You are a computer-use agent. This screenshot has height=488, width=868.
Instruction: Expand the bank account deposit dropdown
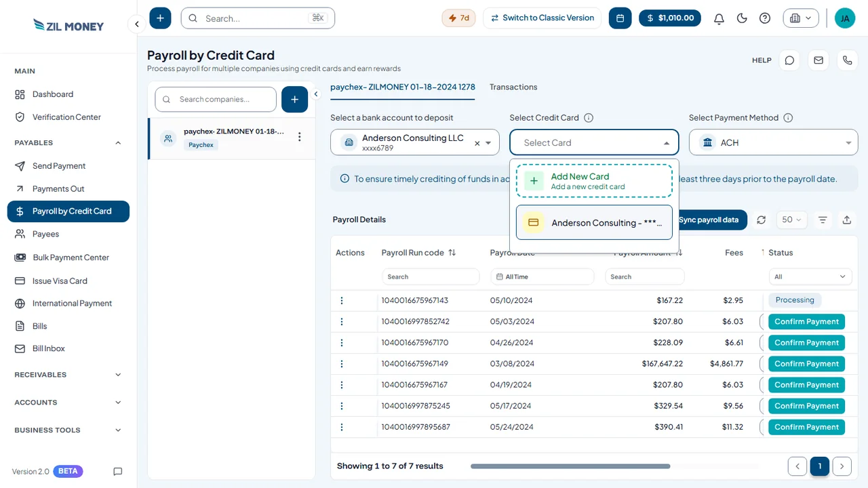(488, 143)
